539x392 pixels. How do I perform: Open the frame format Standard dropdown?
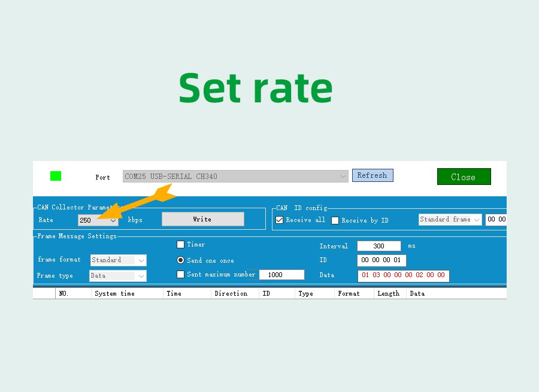point(118,260)
